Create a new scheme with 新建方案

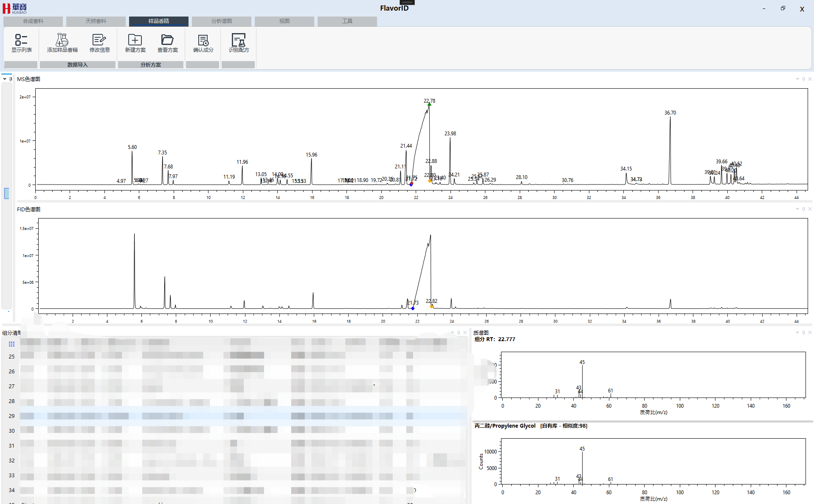click(x=135, y=40)
